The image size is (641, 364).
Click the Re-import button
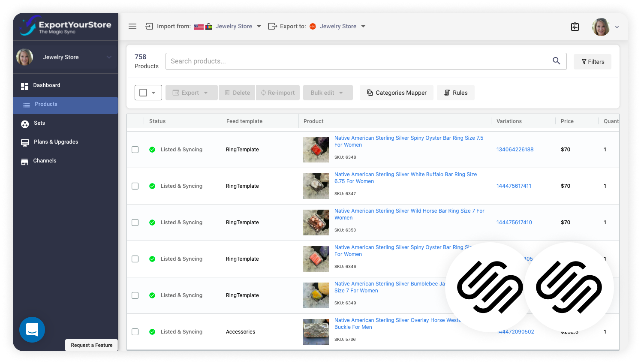coord(278,93)
